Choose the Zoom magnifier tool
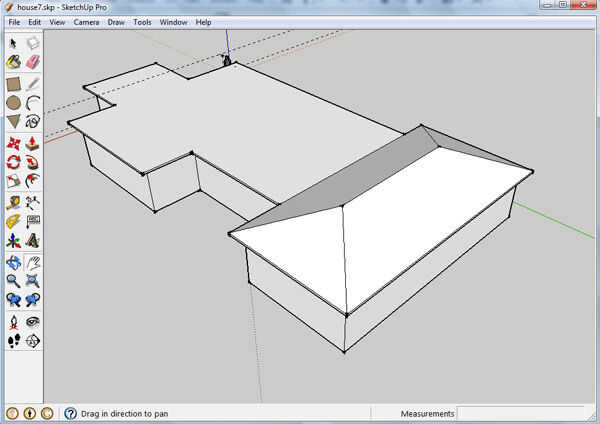This screenshot has height=424, width=600. (x=13, y=281)
